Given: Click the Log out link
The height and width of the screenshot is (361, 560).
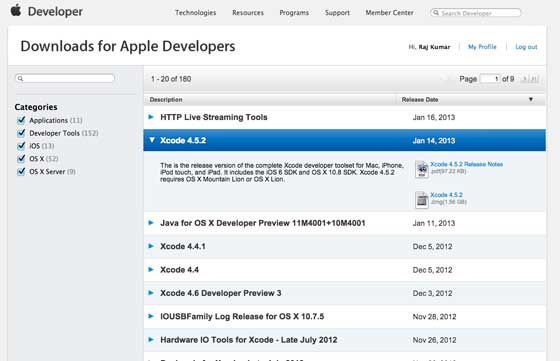Looking at the screenshot, I should 526,47.
